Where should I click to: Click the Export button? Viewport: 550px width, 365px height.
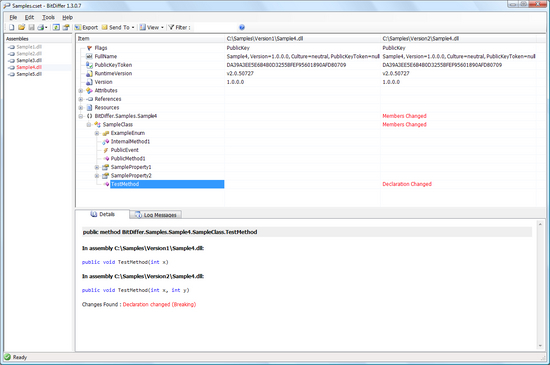click(x=86, y=27)
